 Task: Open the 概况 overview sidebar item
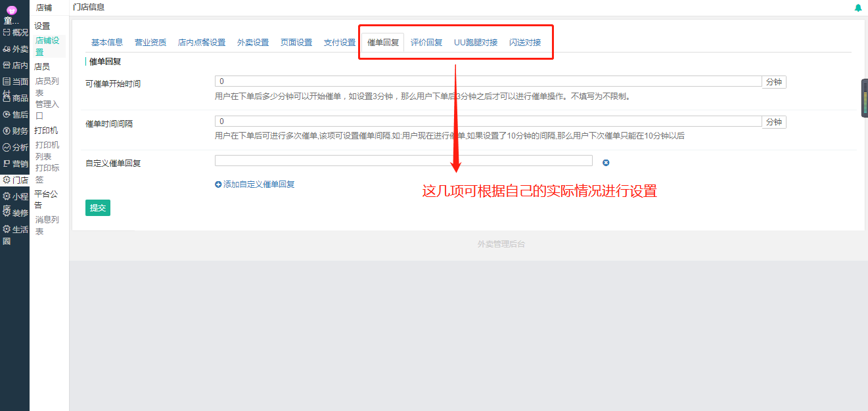coord(15,32)
